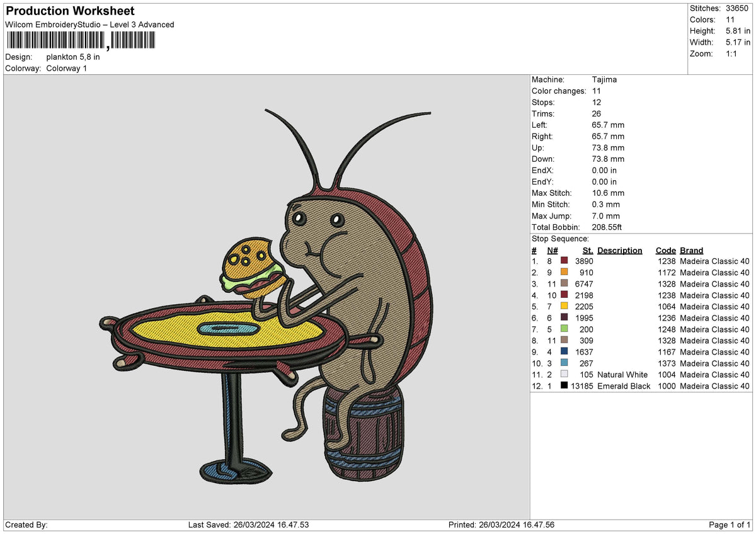Click thread code 1167 in stop 9
The image size is (756, 534).
(665, 352)
